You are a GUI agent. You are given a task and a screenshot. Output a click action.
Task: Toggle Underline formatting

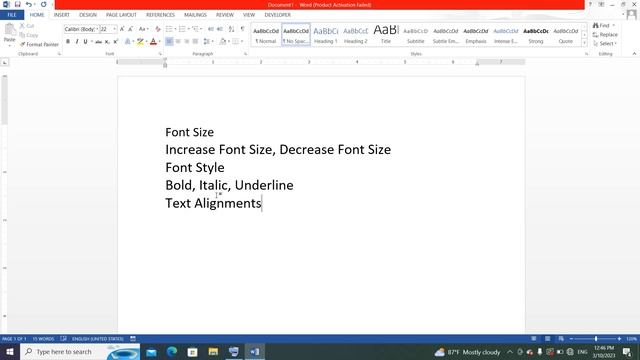click(85, 42)
